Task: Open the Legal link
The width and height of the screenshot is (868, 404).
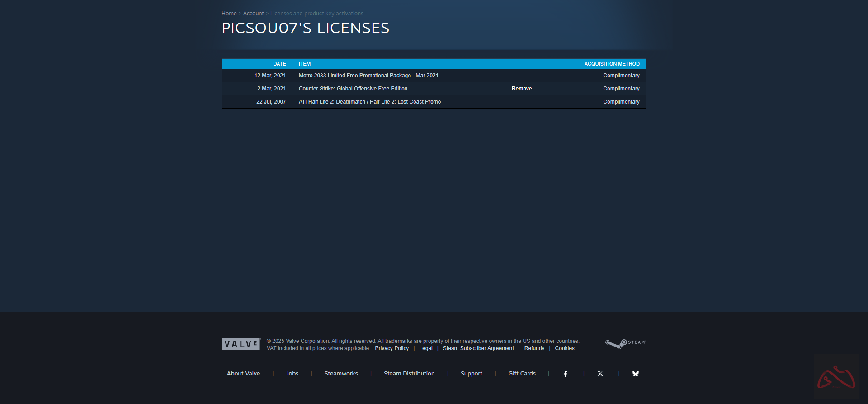Action: point(425,348)
